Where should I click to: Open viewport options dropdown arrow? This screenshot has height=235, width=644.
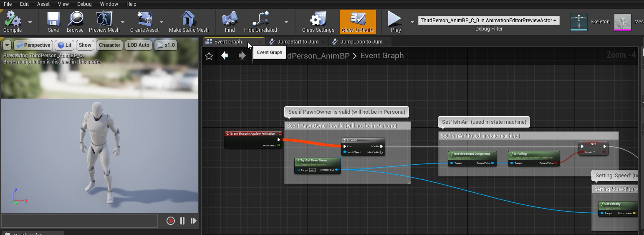coord(7,45)
